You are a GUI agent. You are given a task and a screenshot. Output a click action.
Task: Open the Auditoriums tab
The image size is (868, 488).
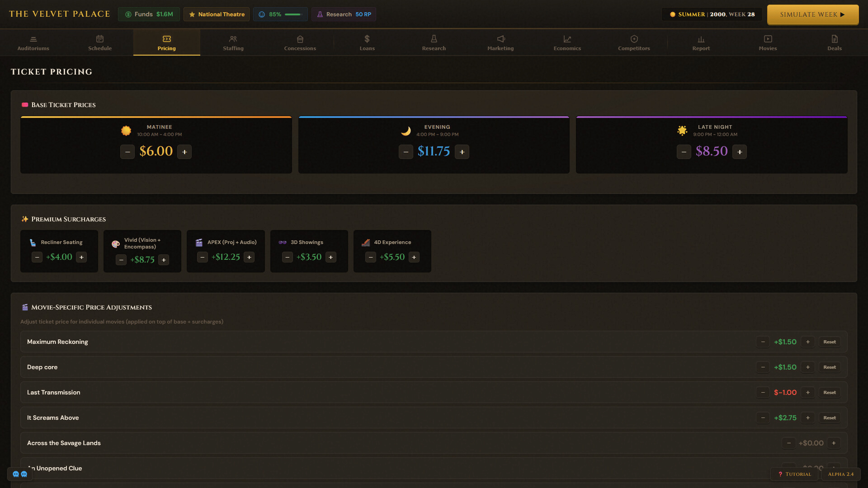[33, 43]
